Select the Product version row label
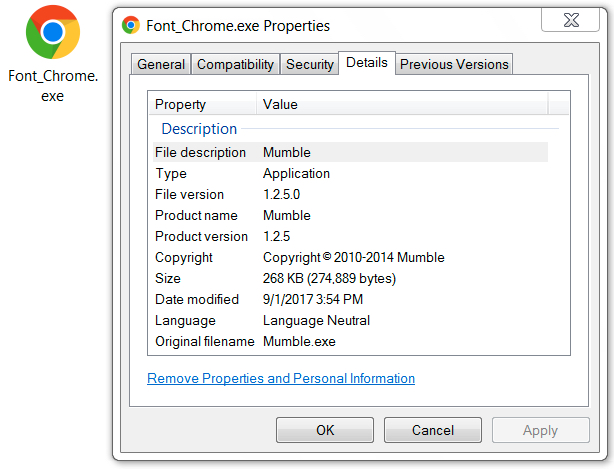The height and width of the screenshot is (469, 614). tap(202, 236)
